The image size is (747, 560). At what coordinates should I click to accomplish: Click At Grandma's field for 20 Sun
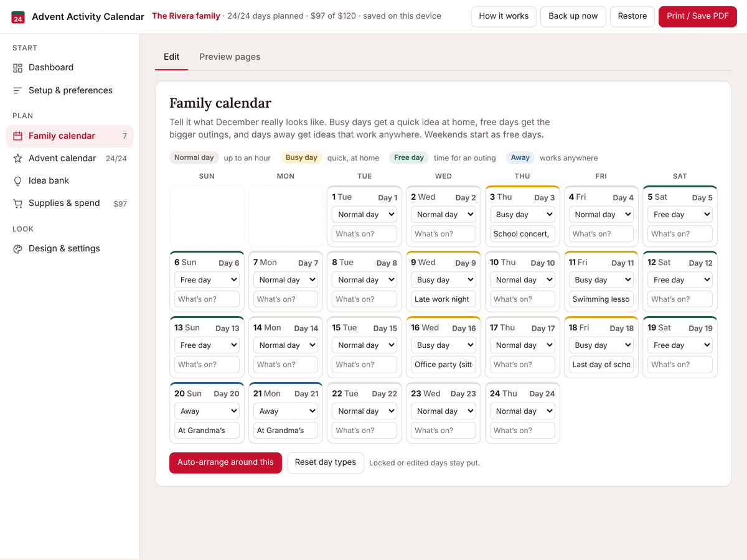coord(207,431)
